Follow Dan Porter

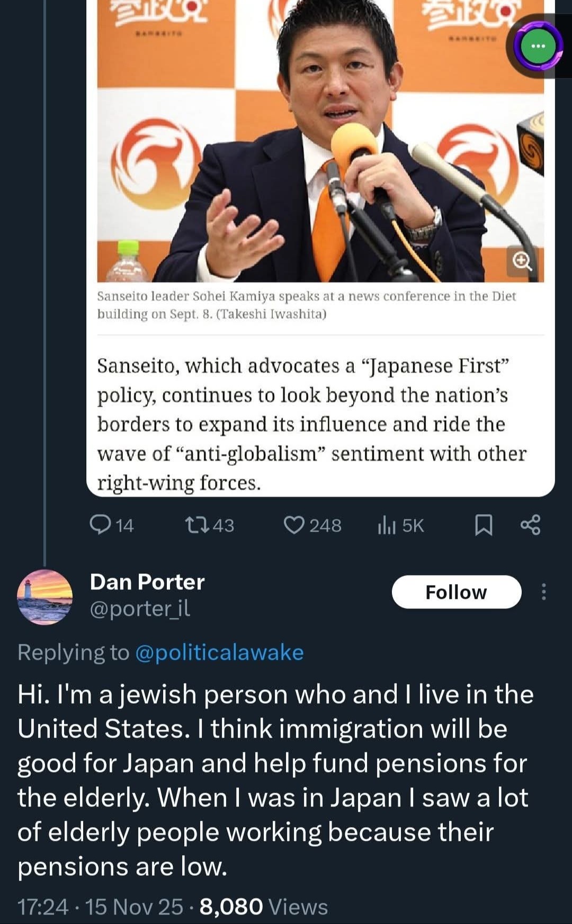pos(456,591)
